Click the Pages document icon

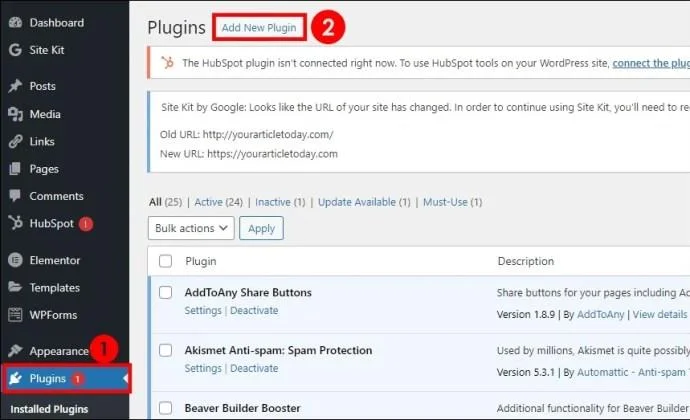point(15,169)
